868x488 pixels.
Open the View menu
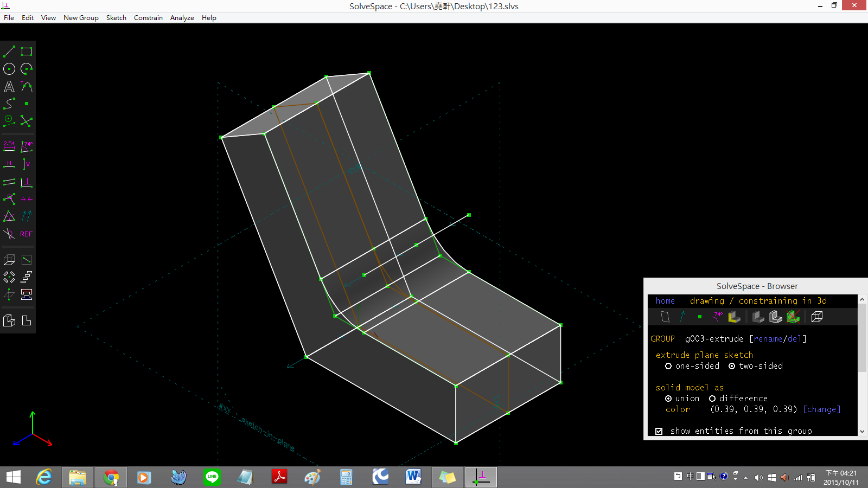[x=48, y=17]
